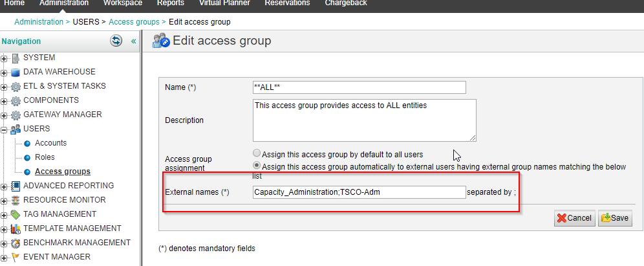Collapse the Navigation panel with double-chevron
The height and width of the screenshot is (266, 644).
(x=134, y=41)
